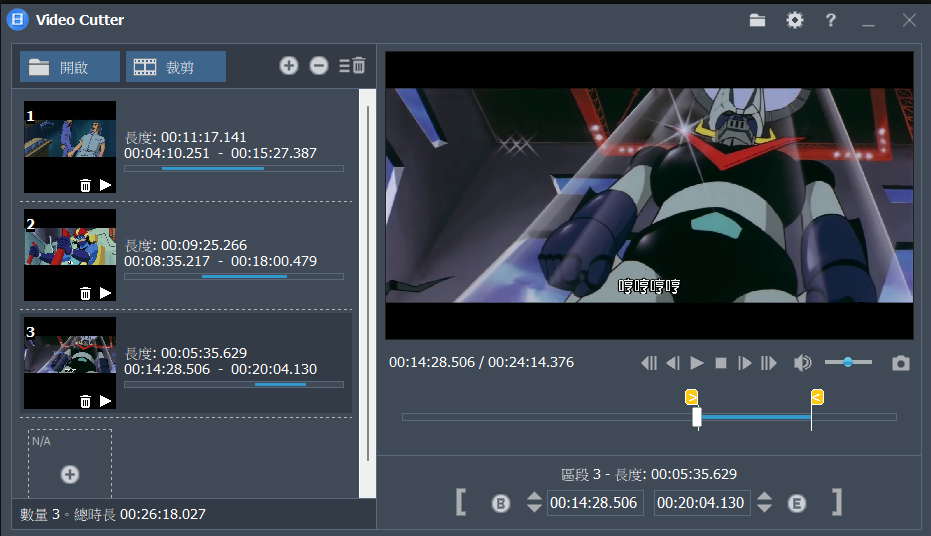
Task: Delete segment 2 with its trash icon
Action: pos(86,293)
